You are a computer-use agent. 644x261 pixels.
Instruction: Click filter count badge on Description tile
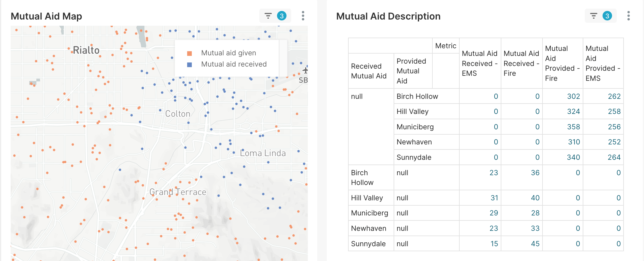click(607, 16)
